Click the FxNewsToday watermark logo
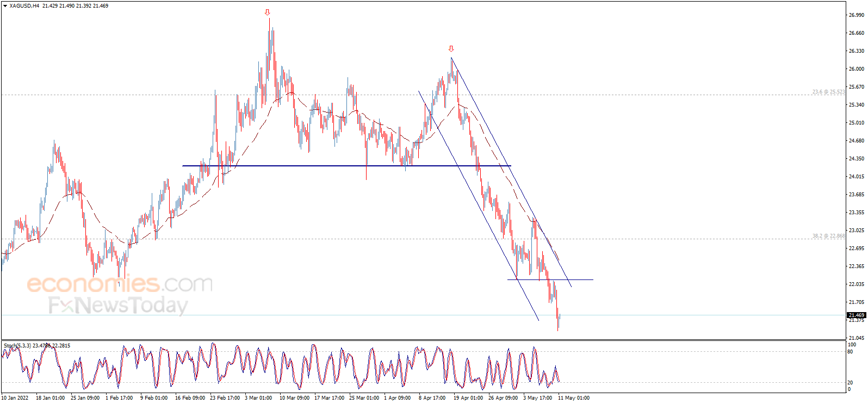This screenshot has width=868, height=404. point(118,306)
